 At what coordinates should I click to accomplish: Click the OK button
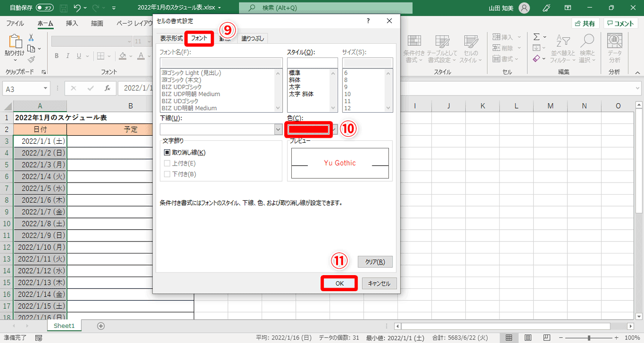[x=339, y=283]
